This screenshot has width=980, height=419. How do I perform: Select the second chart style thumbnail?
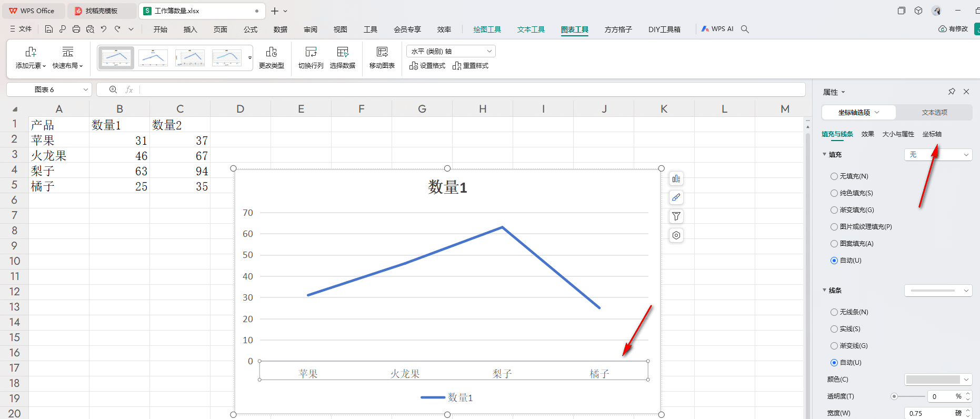pos(153,58)
